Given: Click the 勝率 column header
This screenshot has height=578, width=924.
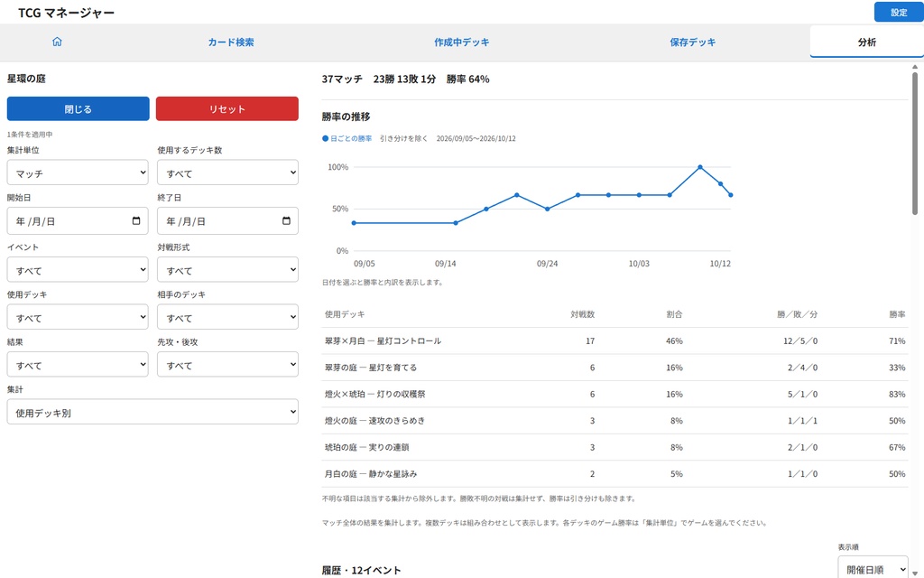Looking at the screenshot, I should coord(897,314).
